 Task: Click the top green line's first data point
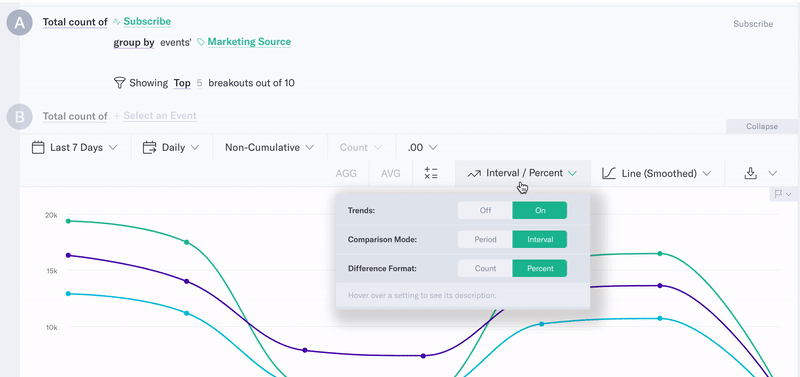click(x=68, y=221)
